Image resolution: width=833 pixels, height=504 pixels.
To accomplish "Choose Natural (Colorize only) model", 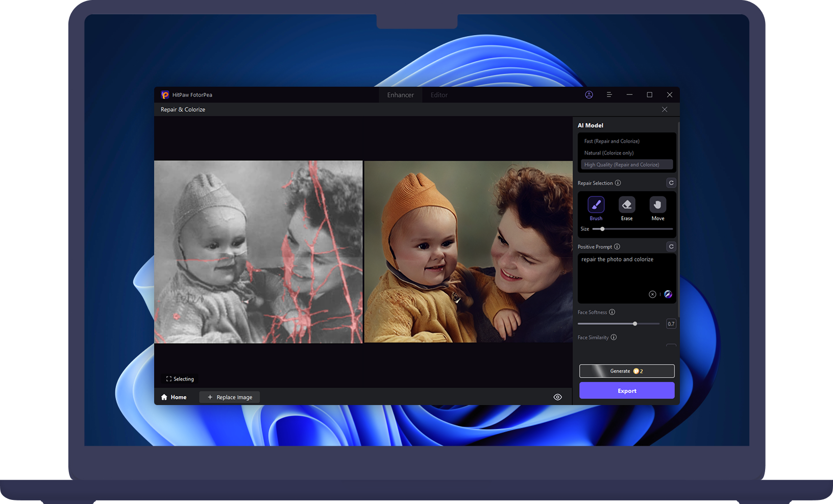I will 608,153.
